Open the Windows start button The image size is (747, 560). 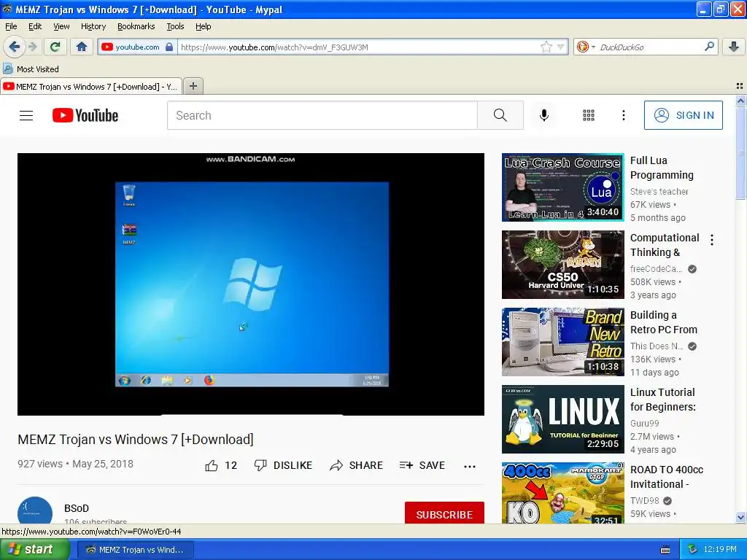[x=34, y=549]
